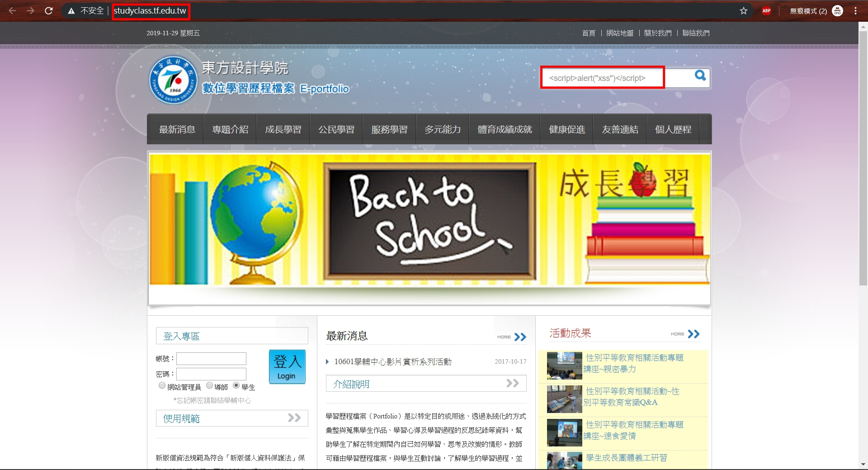Open the 性別平等教育常識Q&A activity link
Viewport: 868px width, 470px height.
tap(632, 397)
